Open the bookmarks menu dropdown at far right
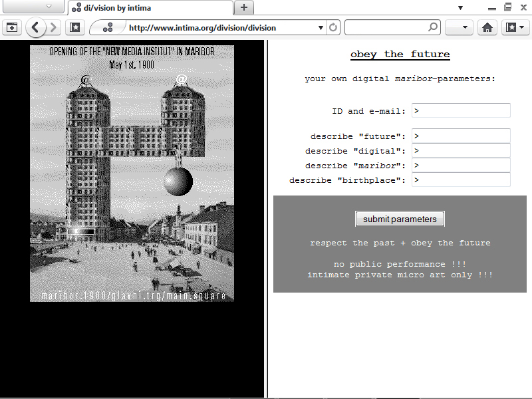 [515, 28]
